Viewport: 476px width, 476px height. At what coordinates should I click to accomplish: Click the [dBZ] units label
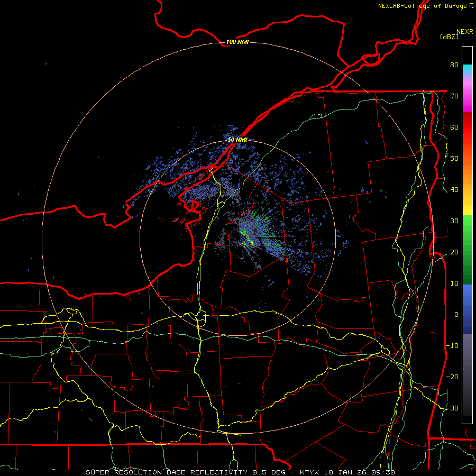tap(449, 37)
